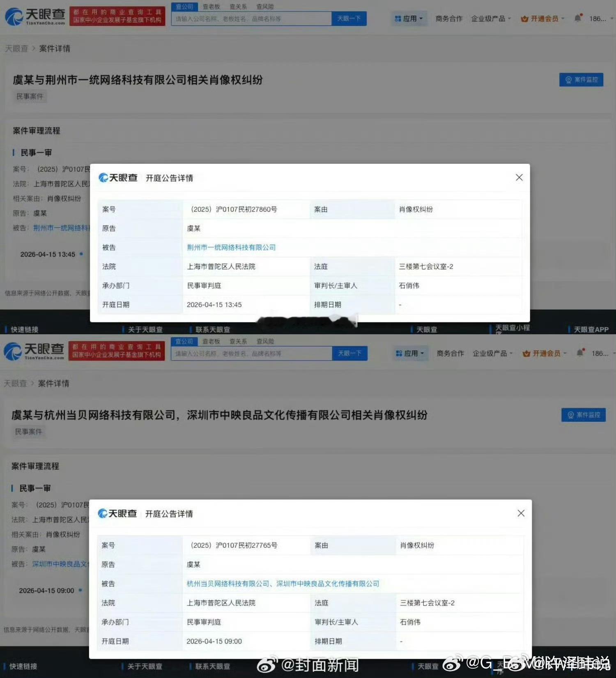Click 被告 link 荆州市一统网络科 behind the dialog
Viewport: 616px width, 678px height.
[61, 228]
